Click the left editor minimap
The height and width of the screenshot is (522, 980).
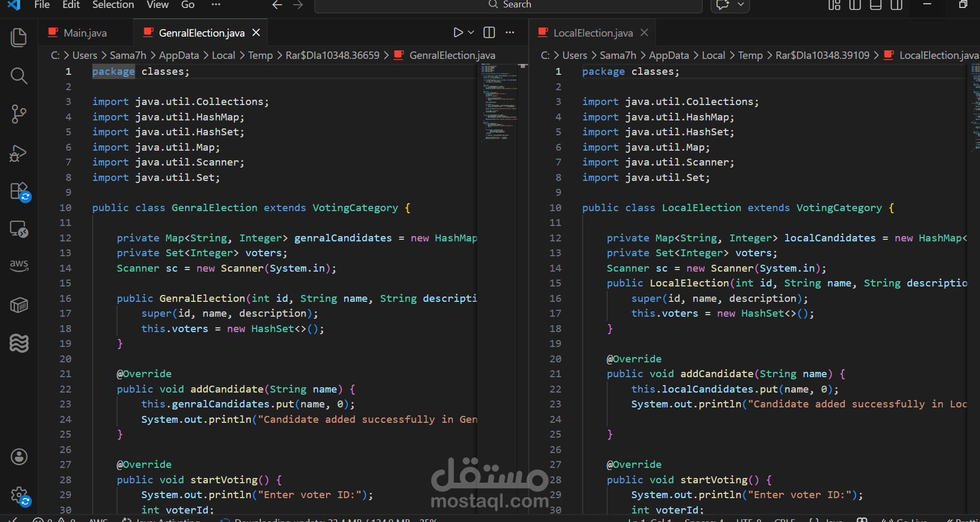pos(498,103)
